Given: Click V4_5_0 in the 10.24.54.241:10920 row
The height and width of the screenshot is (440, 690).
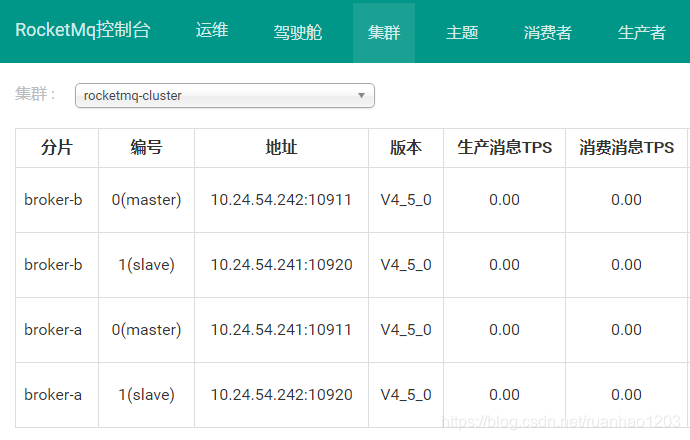Looking at the screenshot, I should coord(406,265).
